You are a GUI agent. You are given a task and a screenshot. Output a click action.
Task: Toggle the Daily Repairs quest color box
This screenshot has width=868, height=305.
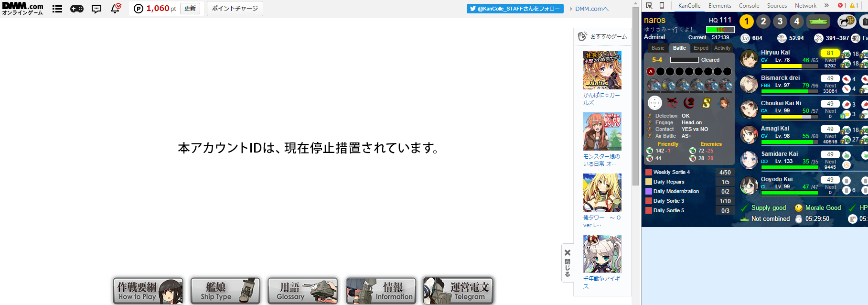649,182
